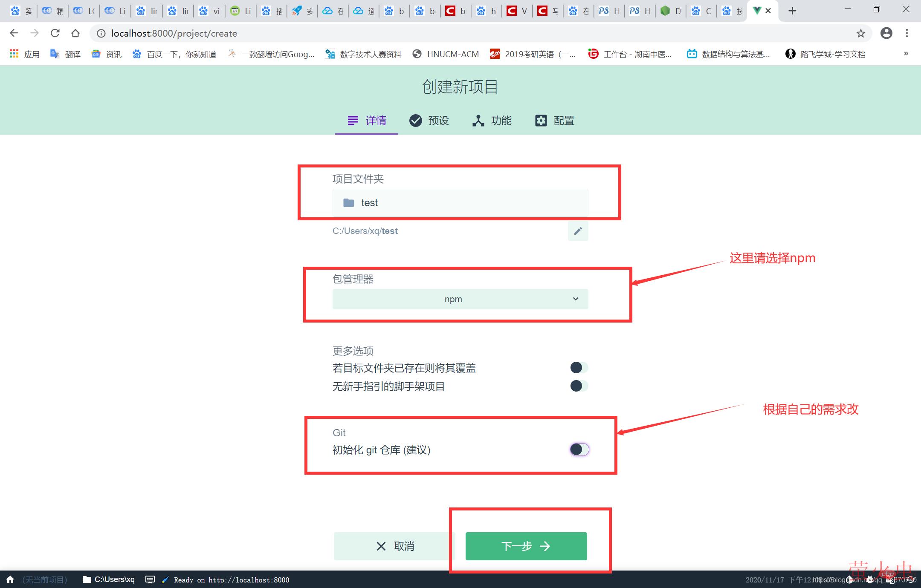
Task: Click the browser refresh icon
Action: click(55, 33)
